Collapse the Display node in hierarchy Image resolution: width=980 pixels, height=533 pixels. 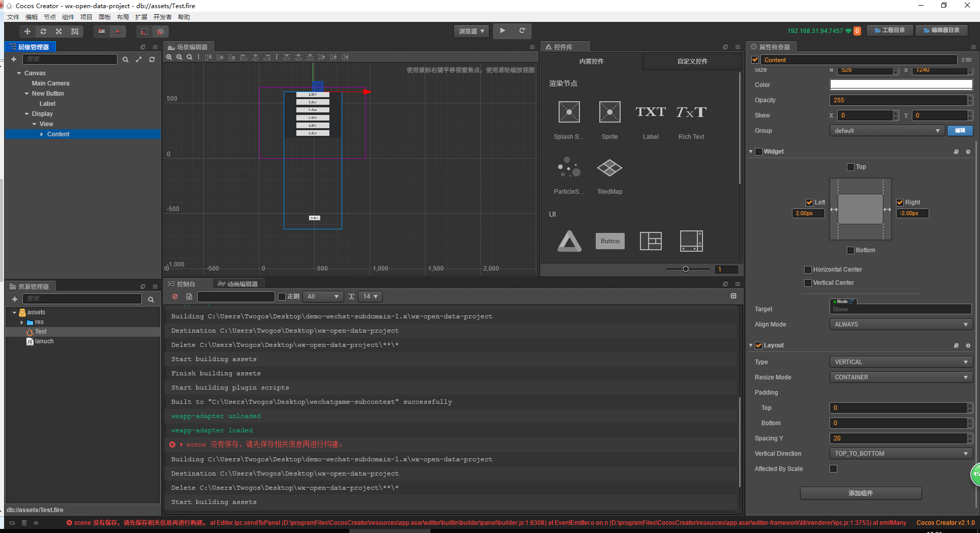27,114
